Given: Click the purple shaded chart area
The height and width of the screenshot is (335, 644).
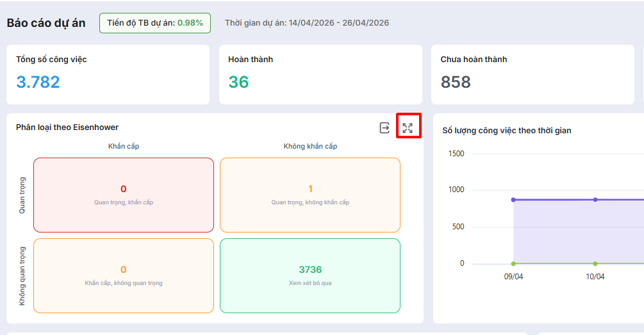Looking at the screenshot, I should coord(564,232).
